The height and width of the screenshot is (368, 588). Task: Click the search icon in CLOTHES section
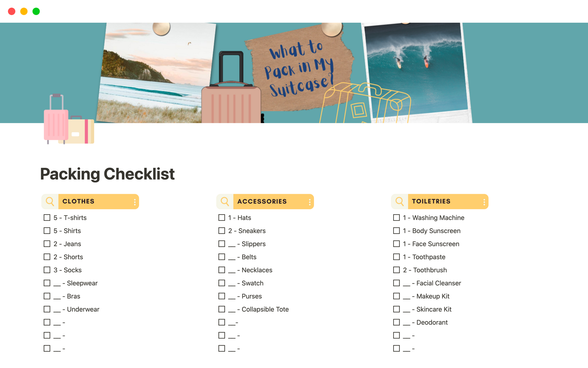(x=50, y=201)
